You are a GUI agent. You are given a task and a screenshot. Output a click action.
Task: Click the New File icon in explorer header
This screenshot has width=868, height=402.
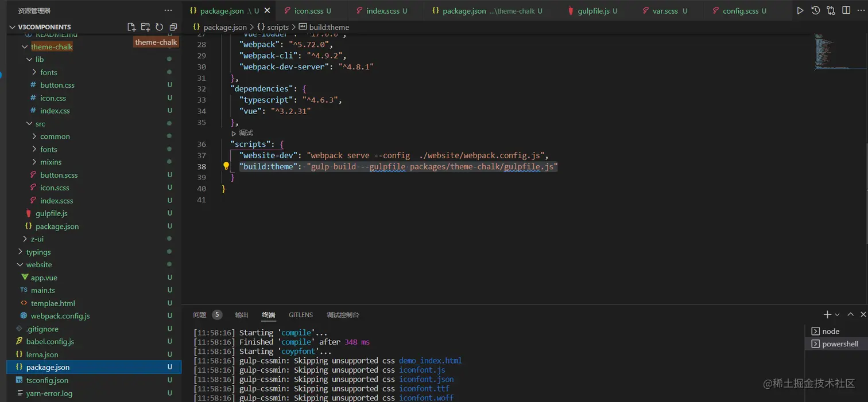pyautogui.click(x=131, y=27)
